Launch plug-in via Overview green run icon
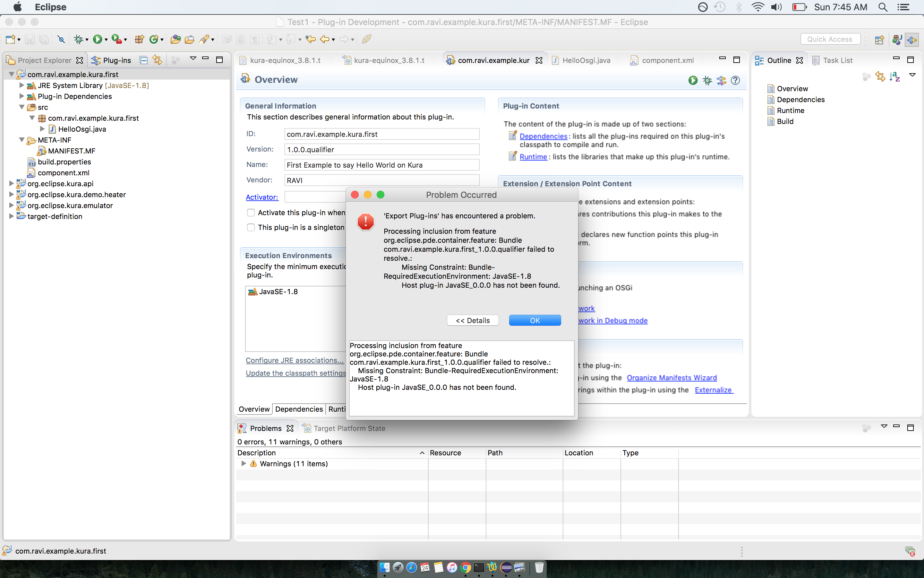Viewport: 924px width, 578px height. [x=693, y=80]
